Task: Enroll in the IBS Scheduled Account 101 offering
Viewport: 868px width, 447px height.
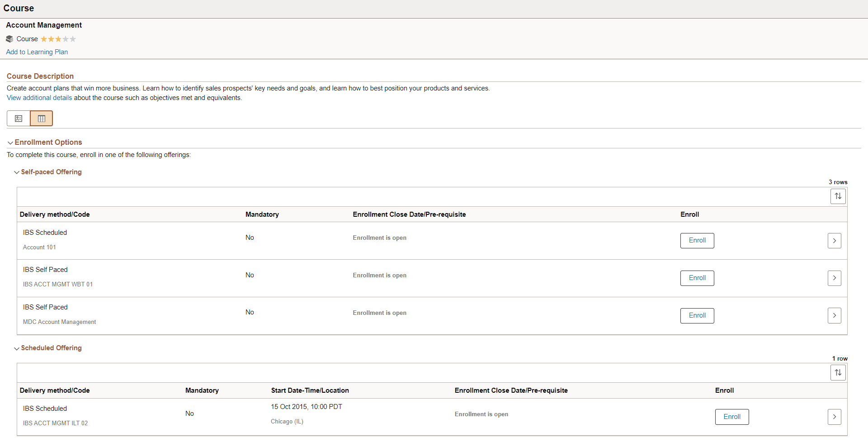Action: click(697, 240)
